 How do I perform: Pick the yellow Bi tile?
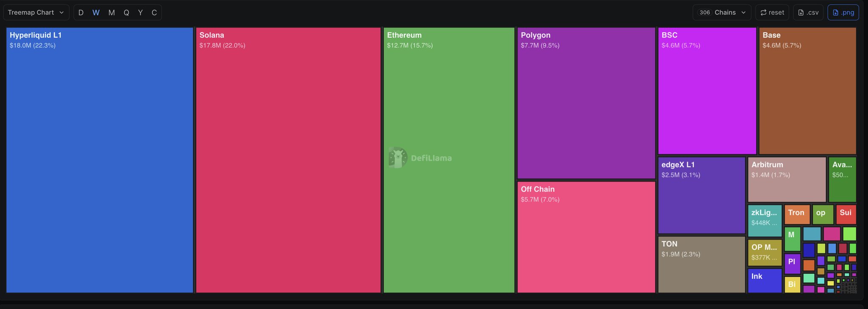tap(793, 285)
